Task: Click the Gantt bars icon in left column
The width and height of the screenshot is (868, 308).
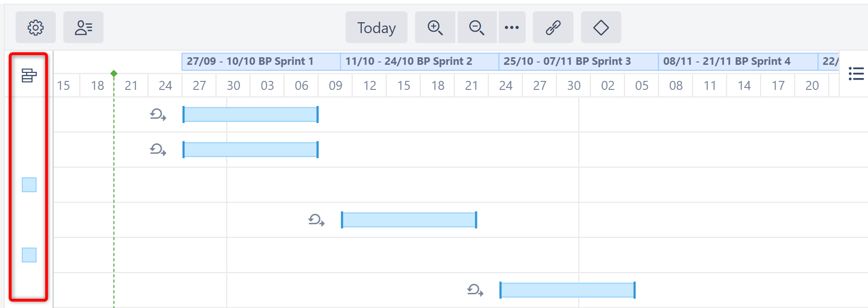Action: point(29,75)
